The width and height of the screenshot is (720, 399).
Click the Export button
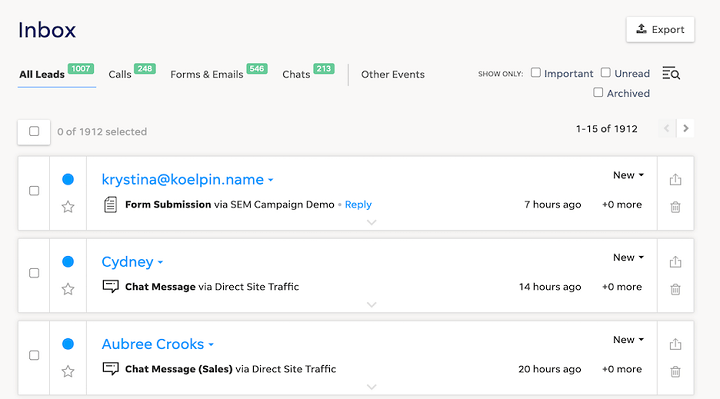point(660,29)
